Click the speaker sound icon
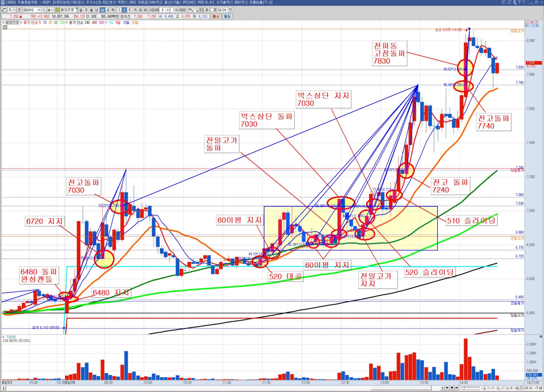The width and height of the screenshot is (544, 392). [x=49, y=10]
